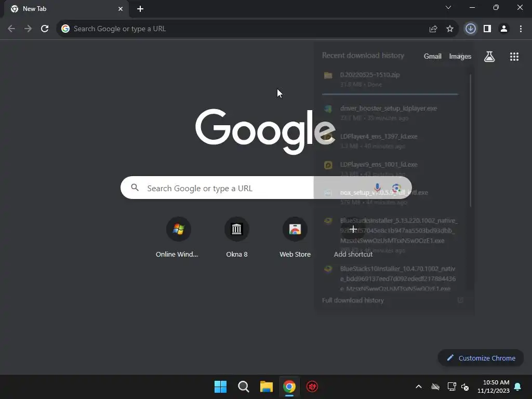Open LDPlayer4_ens_1397_ld.exe download
The width and height of the screenshot is (532, 399).
[390, 141]
